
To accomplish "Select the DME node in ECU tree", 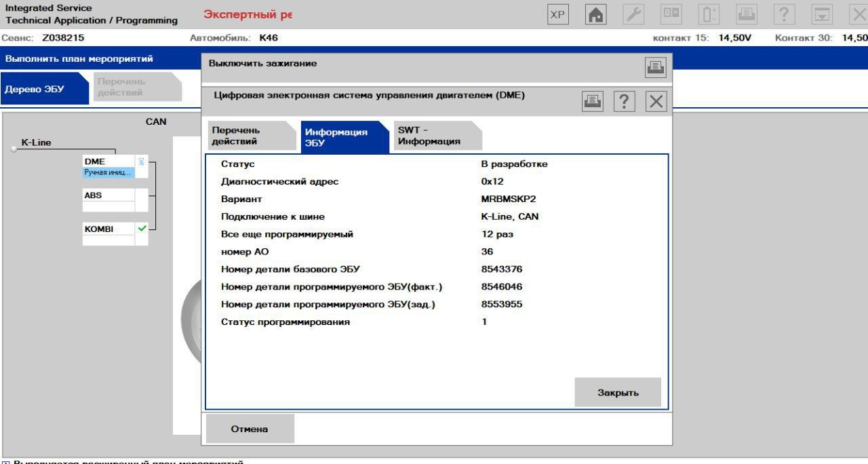I will pyautogui.click(x=108, y=161).
